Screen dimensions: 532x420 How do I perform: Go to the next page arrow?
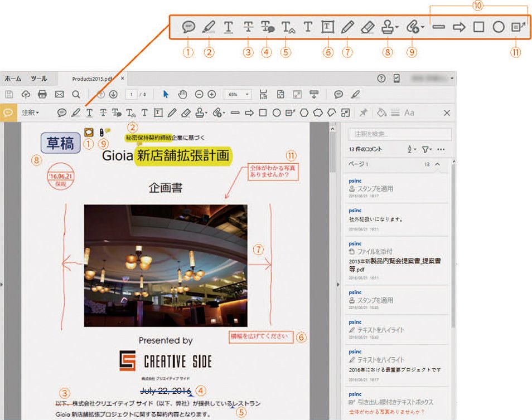113,95
